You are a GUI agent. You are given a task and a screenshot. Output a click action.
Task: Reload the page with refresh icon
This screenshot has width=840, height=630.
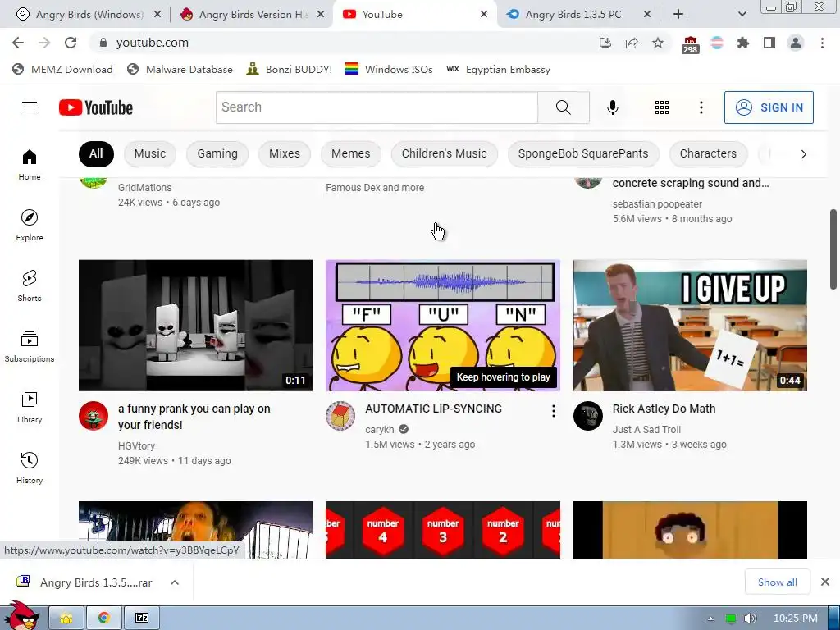[x=71, y=43]
